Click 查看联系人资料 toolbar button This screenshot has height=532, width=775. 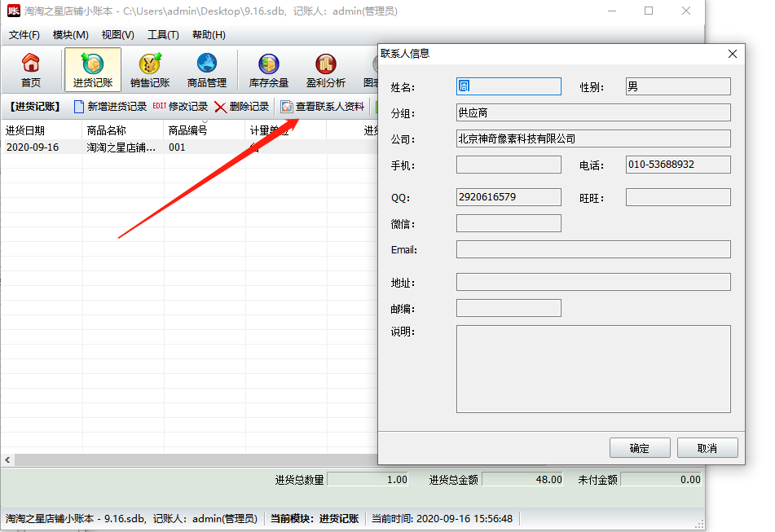(x=322, y=107)
